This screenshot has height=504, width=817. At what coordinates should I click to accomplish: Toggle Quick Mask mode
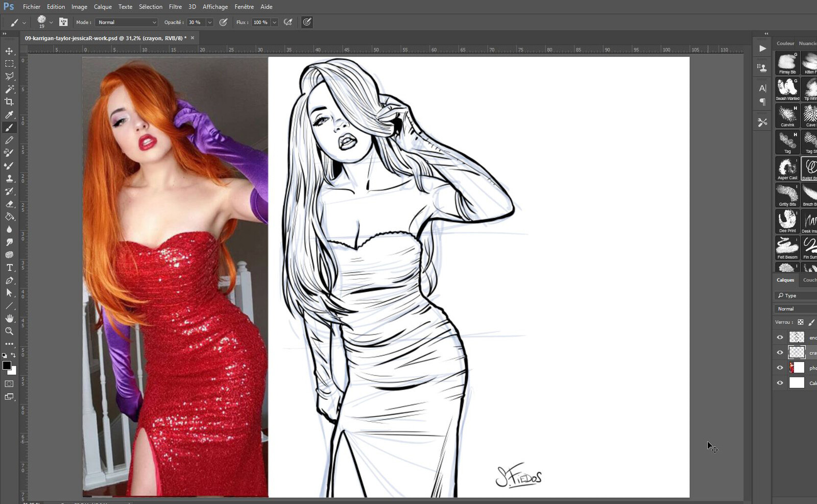click(x=9, y=384)
